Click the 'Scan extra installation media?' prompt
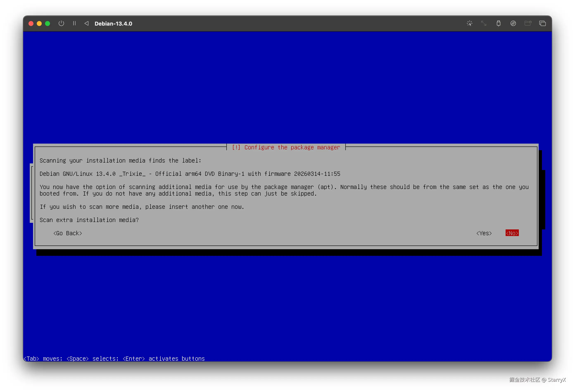The height and width of the screenshot is (392, 575). 89,220
